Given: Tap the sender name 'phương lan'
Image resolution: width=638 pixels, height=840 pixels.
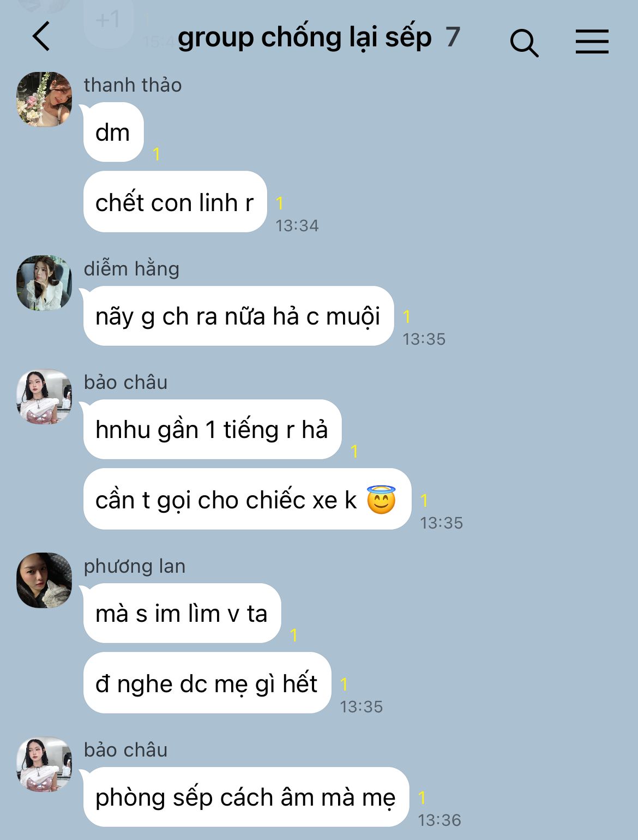Looking at the screenshot, I should [135, 566].
